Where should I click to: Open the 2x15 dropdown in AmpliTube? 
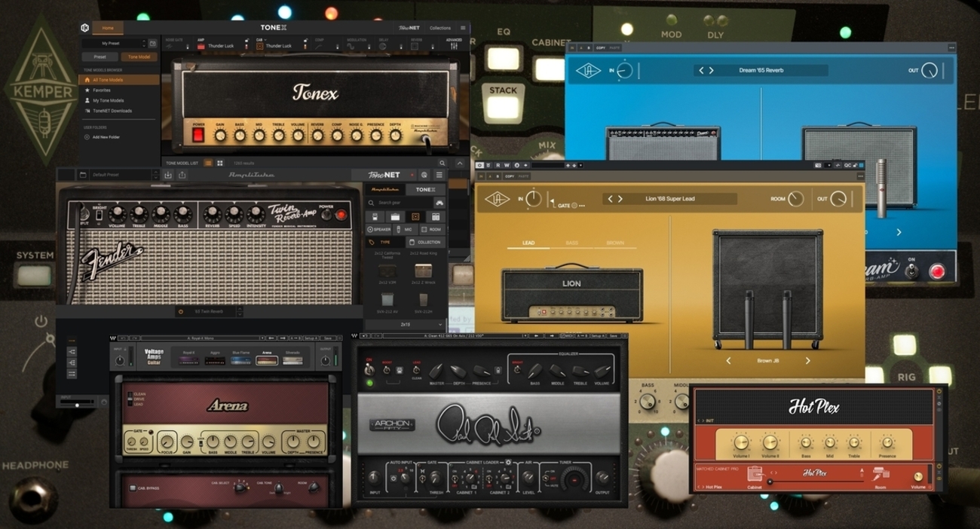406,324
